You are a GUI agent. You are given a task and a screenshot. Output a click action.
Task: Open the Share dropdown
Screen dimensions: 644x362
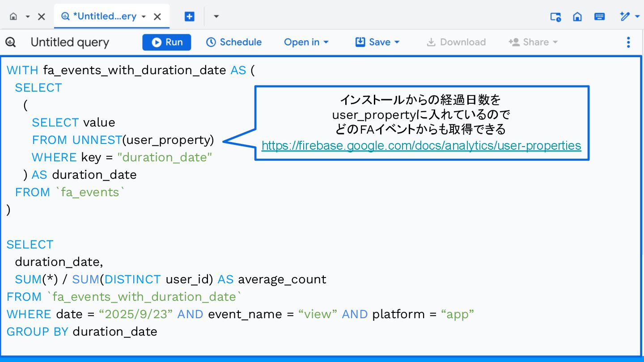tap(533, 42)
